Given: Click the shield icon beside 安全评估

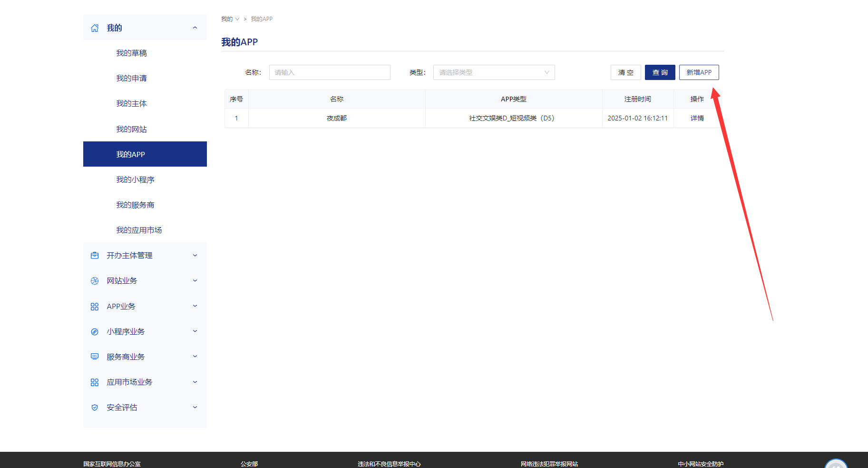Looking at the screenshot, I should 95,408.
